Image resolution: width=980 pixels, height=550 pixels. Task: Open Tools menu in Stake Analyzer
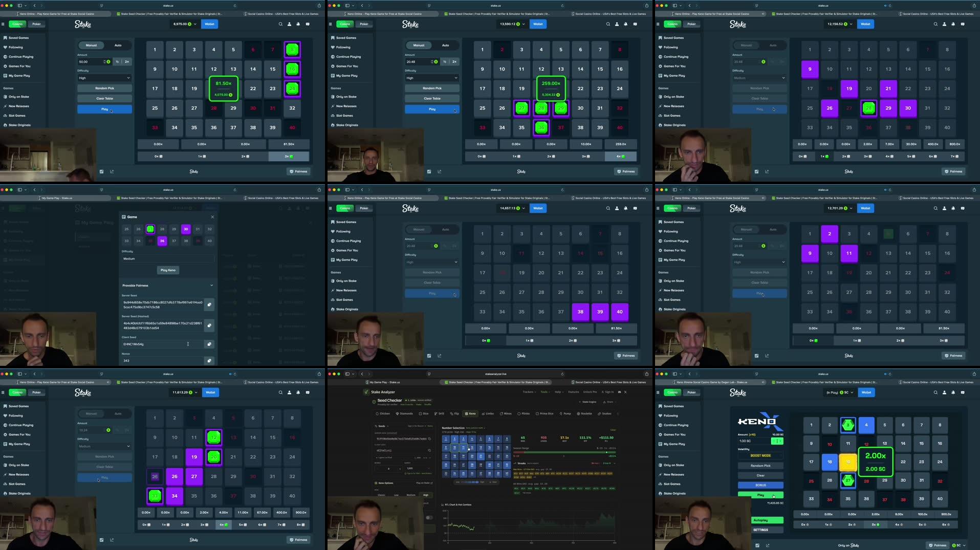click(x=545, y=392)
